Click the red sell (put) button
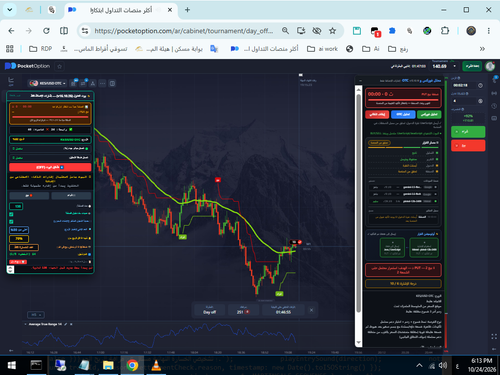This screenshot has width=500, height=375. tap(468, 146)
